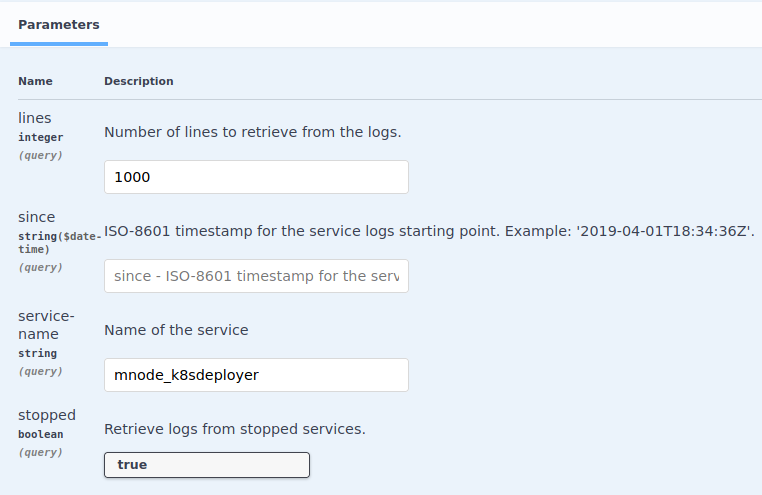The width and height of the screenshot is (762, 495).
Task: Click the 'integer' type label under lines
Action: tap(41, 137)
